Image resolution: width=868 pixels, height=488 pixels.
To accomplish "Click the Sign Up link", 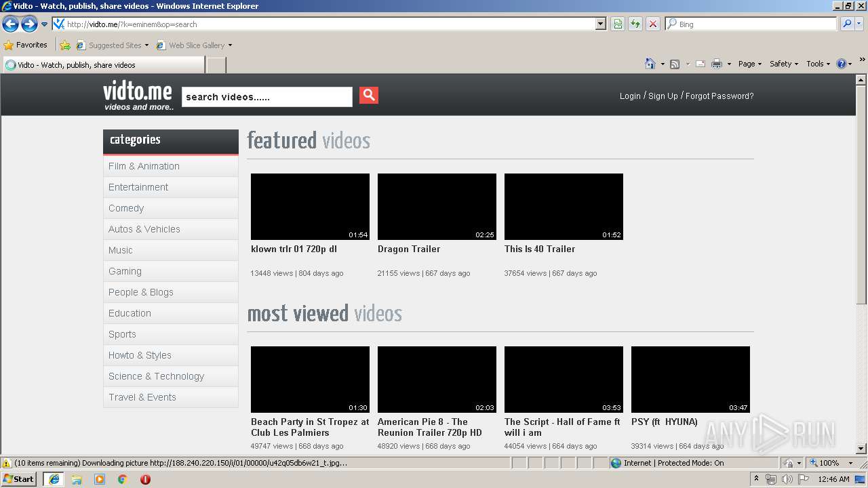I will (x=663, y=96).
